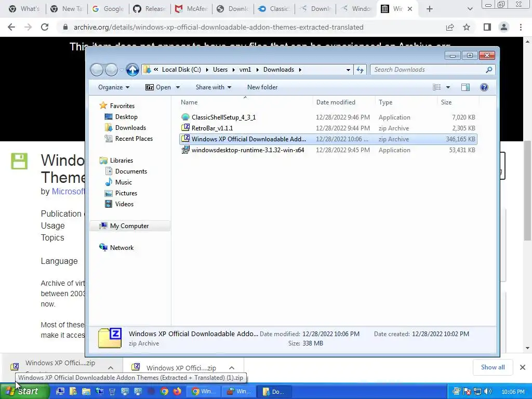Launch Firefox from quick launch bar
This screenshot has width=532, height=399.
177,392
